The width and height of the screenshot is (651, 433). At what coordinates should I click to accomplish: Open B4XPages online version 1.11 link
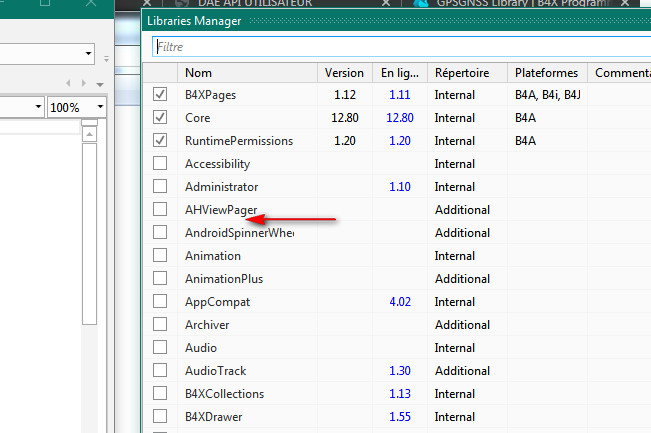click(x=400, y=95)
